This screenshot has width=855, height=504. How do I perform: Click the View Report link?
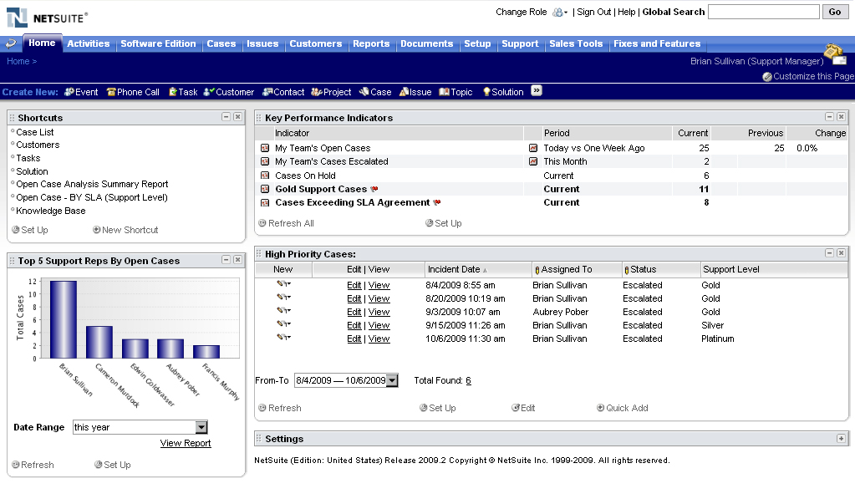pos(186,443)
